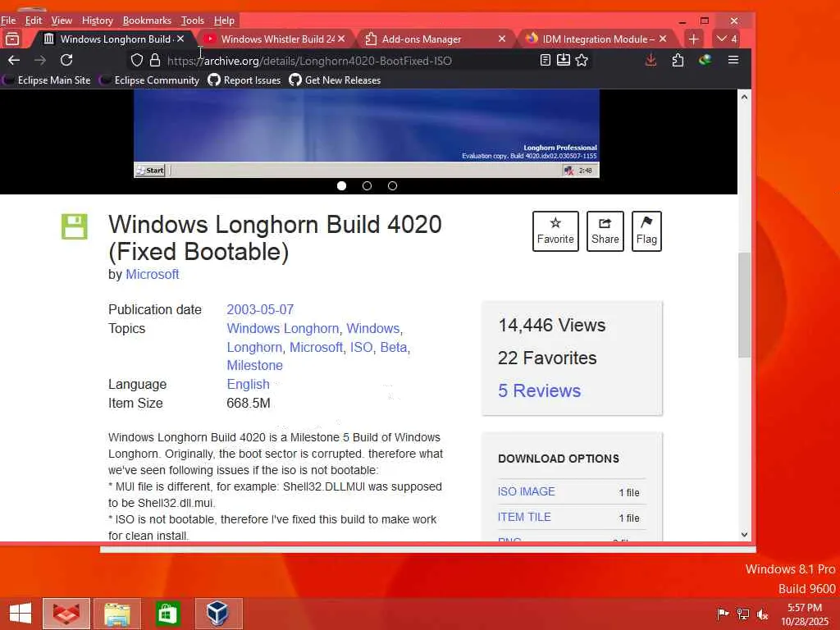Click the green floppy software icon
Screen dimensions: 840x630
pos(75,226)
